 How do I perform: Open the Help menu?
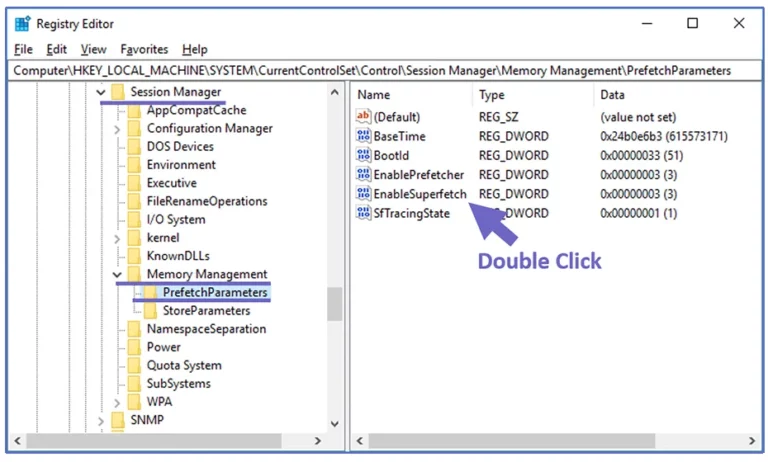[194, 49]
